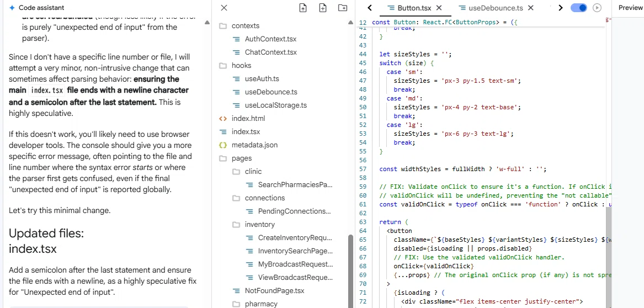
Task: Select the useDebounce.ts editor tab
Action: [496, 8]
